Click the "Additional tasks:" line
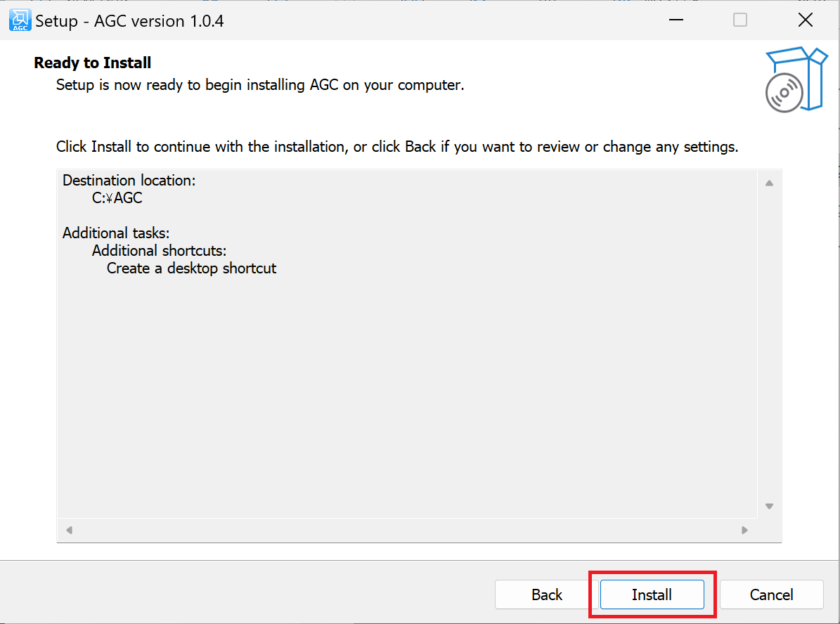Viewport: 840px width, 624px height. tap(116, 233)
